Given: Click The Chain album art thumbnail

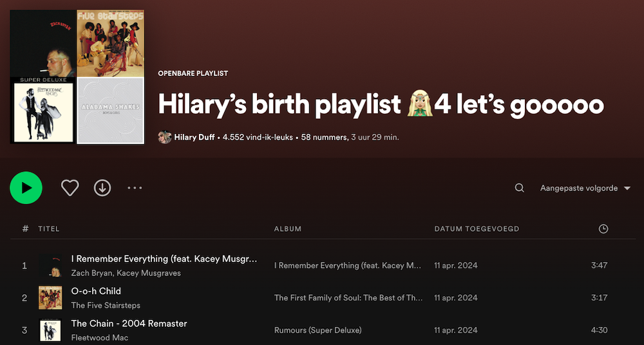Looking at the screenshot, I should tap(50, 330).
